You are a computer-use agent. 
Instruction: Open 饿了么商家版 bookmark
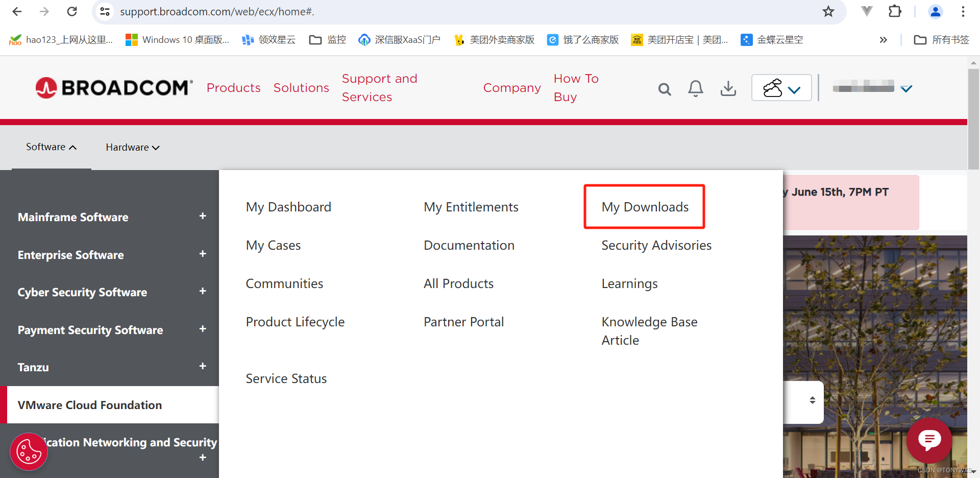pyautogui.click(x=583, y=40)
